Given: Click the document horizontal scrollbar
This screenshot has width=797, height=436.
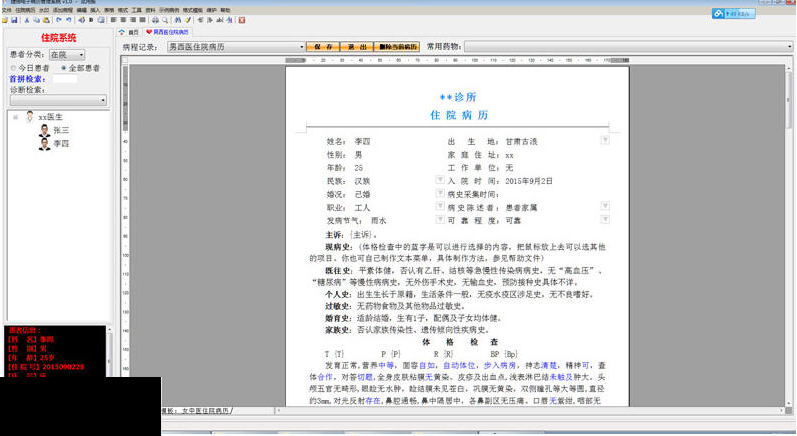Looking at the screenshot, I should pyautogui.click(x=529, y=410).
